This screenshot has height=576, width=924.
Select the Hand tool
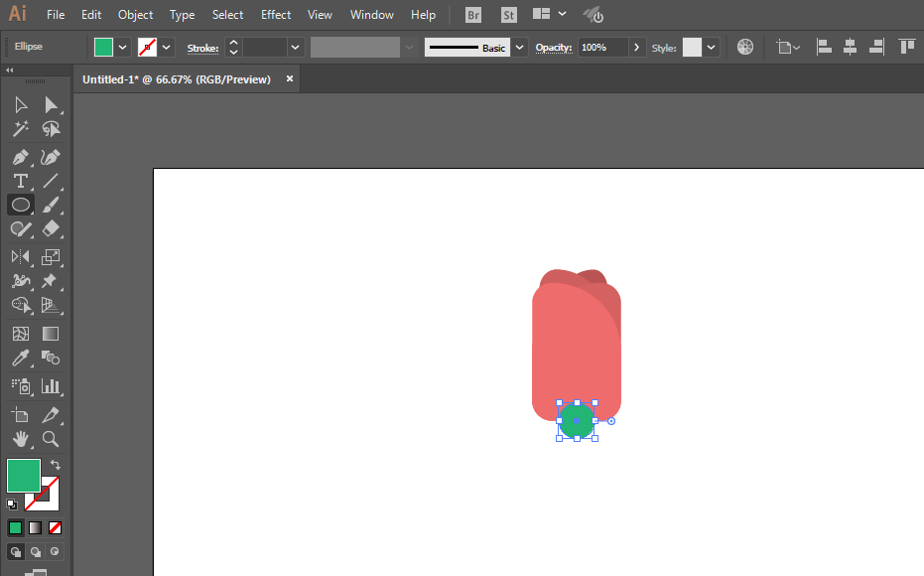(20, 439)
